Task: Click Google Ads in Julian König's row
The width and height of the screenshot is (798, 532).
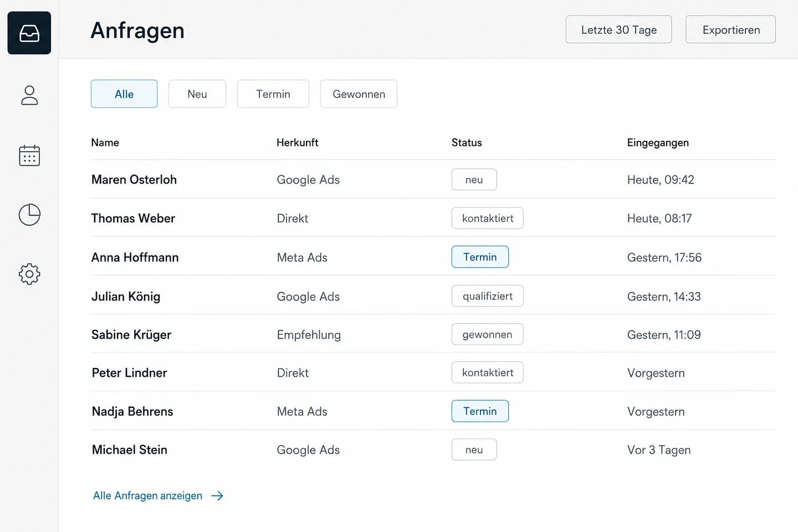Action: 308,296
